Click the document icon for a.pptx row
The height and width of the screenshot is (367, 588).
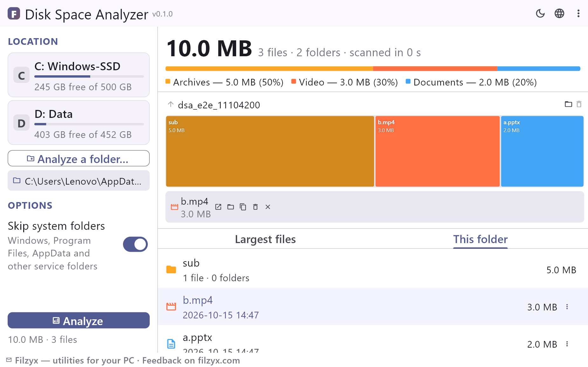click(171, 344)
